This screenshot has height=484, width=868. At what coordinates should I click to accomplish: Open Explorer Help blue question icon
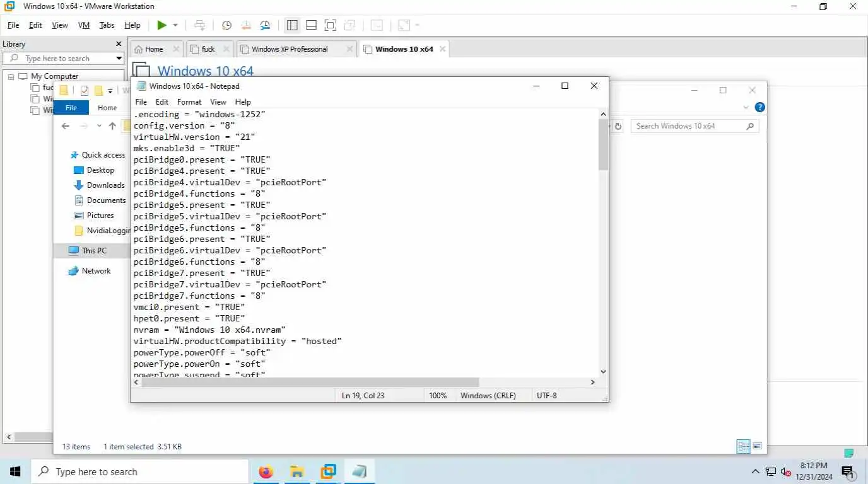click(760, 108)
